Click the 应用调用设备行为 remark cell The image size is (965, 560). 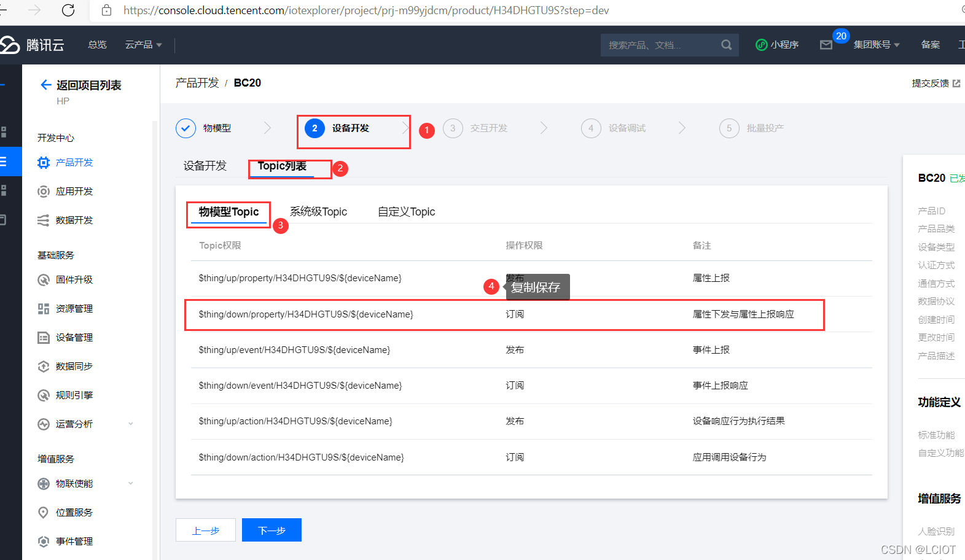pyautogui.click(x=729, y=457)
